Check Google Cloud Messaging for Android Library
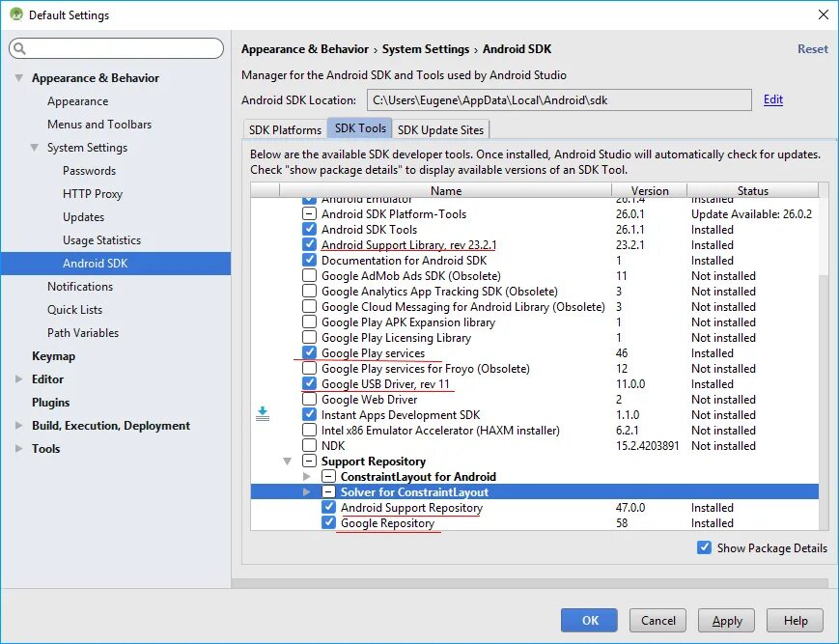839x644 pixels. click(309, 307)
